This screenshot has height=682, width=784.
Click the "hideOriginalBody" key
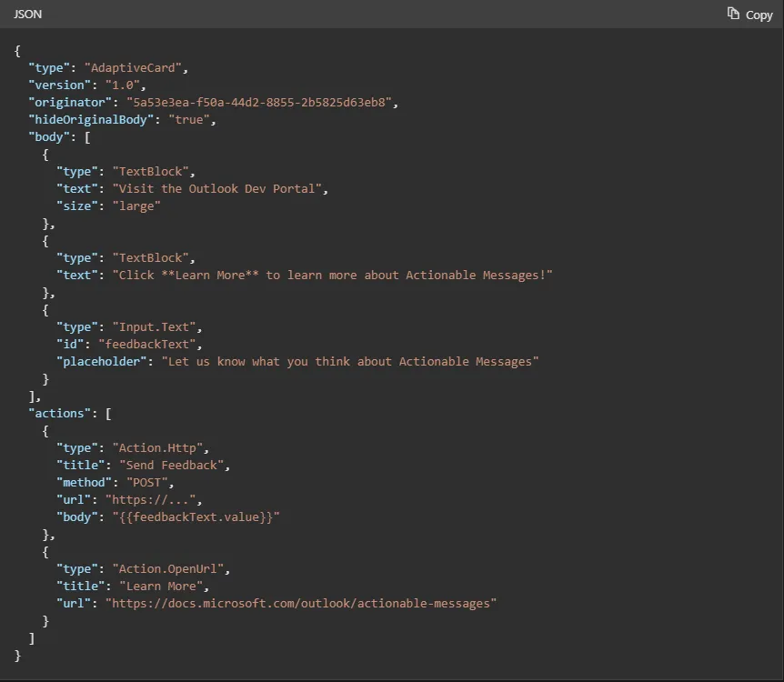[x=91, y=120]
